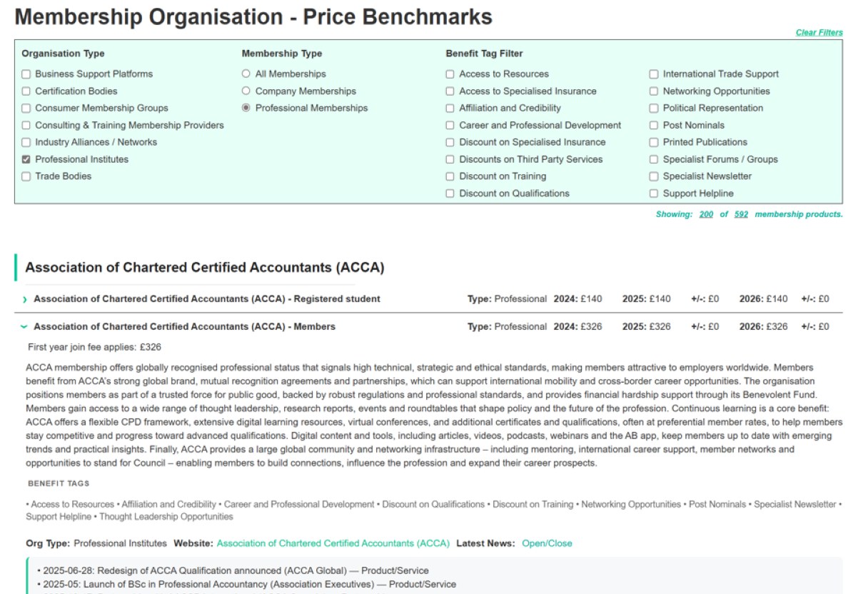Check Specialist Forums / Groups filter

coord(654,160)
